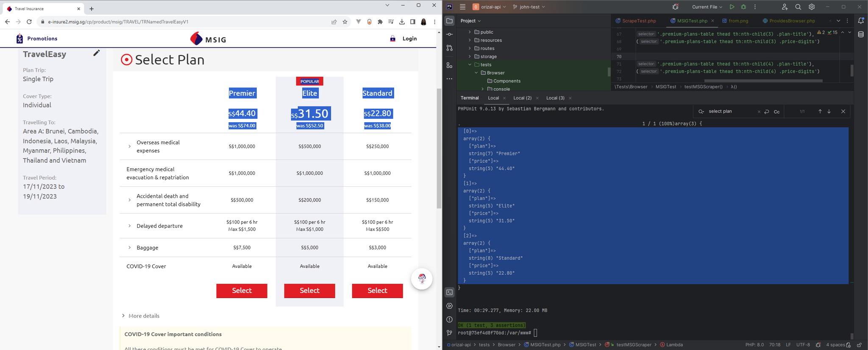This screenshot has width=868, height=350.
Task: Run current file with green play icon
Action: tap(732, 7)
